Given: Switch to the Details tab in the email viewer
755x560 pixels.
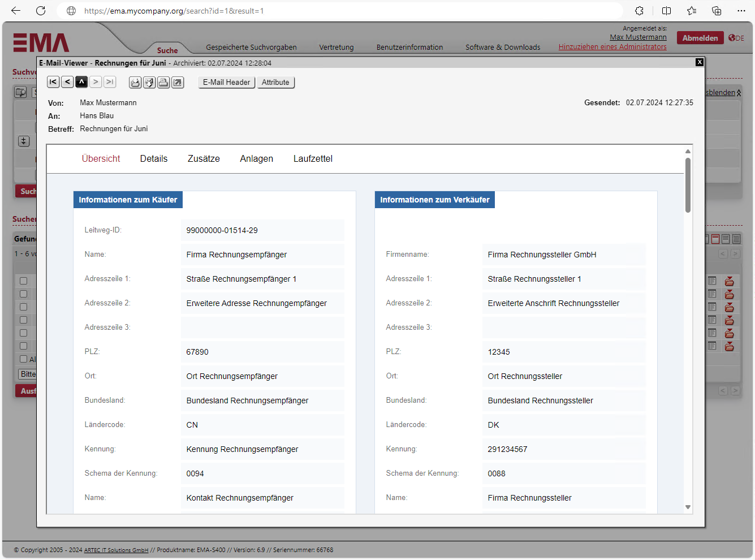Looking at the screenshot, I should pos(153,158).
